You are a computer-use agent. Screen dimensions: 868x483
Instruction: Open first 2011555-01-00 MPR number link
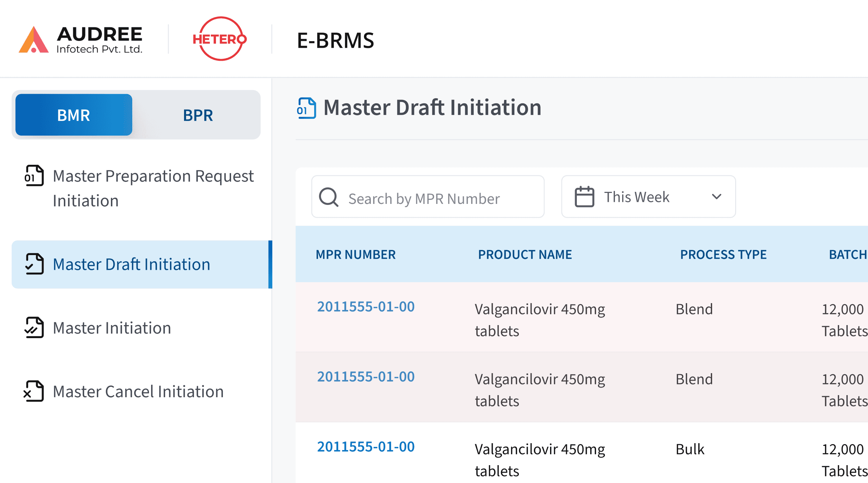(366, 307)
